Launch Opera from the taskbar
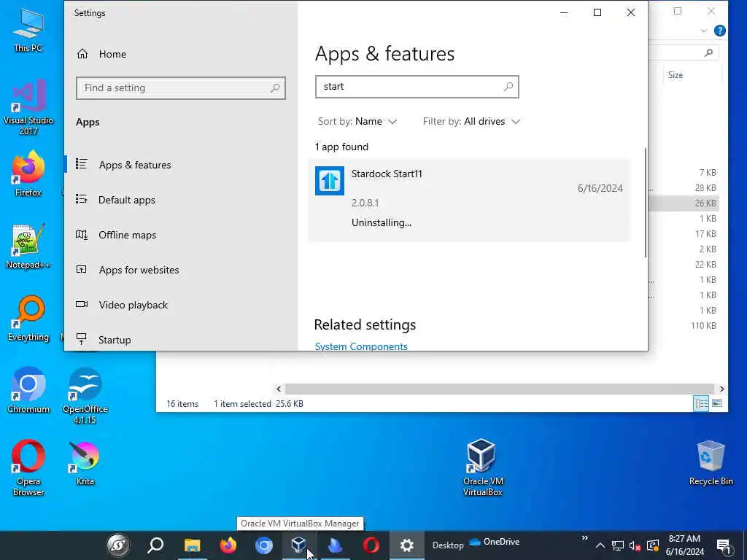This screenshot has width=747, height=560. click(371, 545)
